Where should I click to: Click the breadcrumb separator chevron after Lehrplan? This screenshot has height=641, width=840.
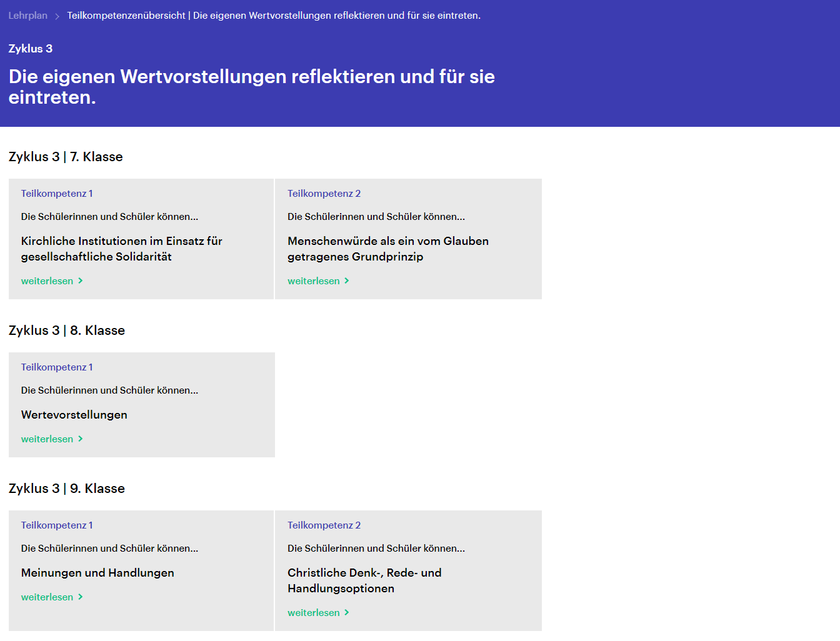coord(57,16)
